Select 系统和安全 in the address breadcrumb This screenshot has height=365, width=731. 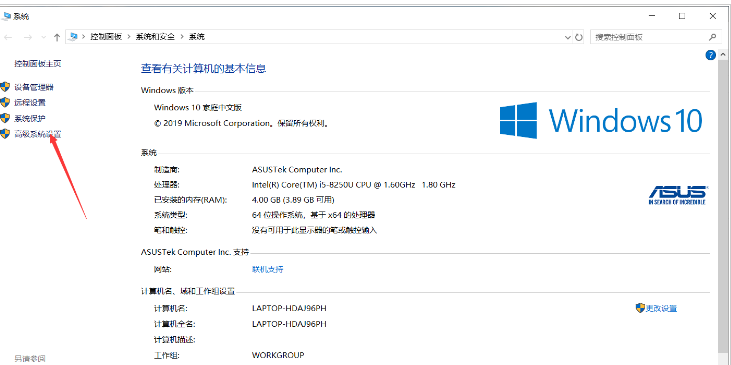(155, 37)
